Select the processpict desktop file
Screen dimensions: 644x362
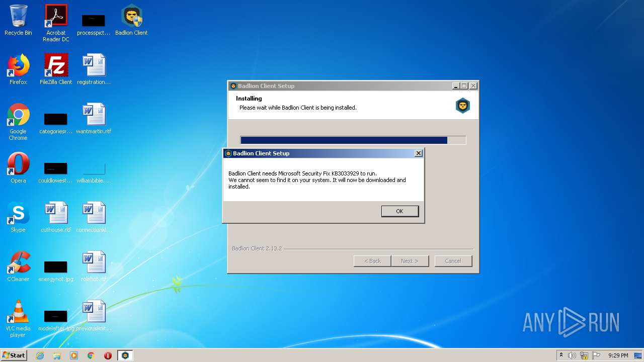tap(94, 24)
